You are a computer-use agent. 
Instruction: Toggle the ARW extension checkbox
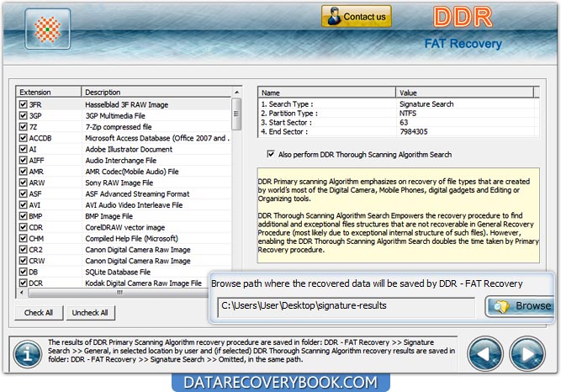(23, 183)
